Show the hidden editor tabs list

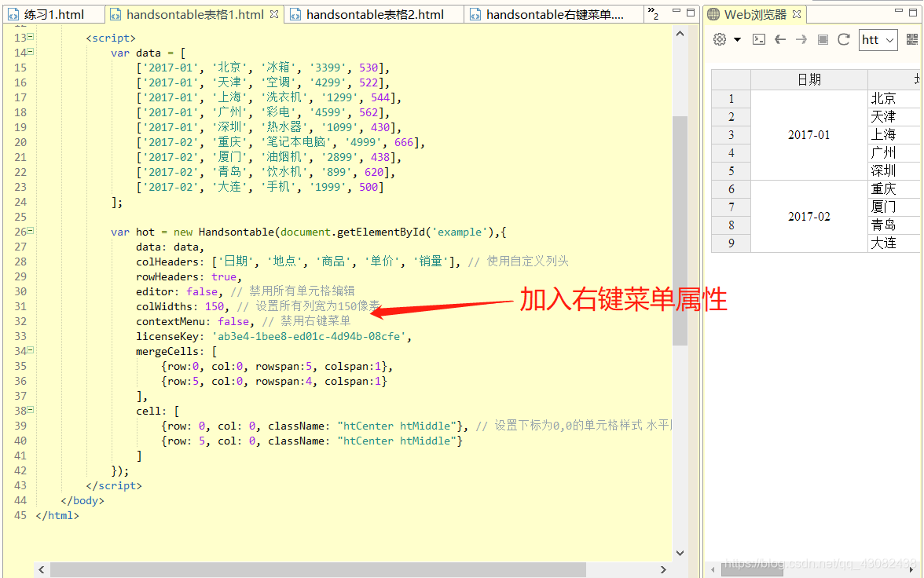[653, 13]
